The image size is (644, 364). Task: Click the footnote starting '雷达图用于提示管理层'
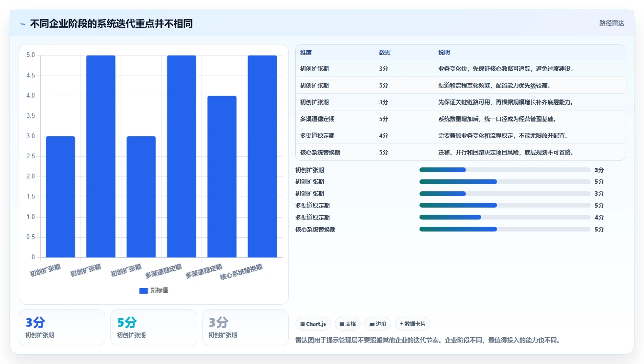(428, 341)
